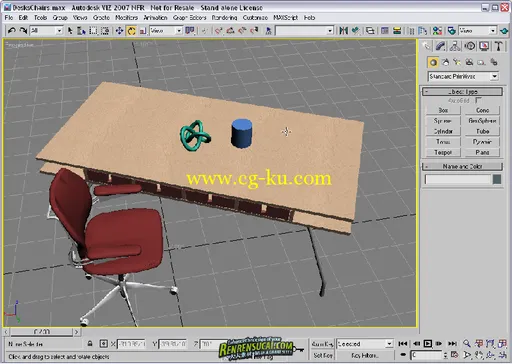Viewport: 512px width, 364px height.
Task: Collapse the Object Type rollout
Action: pos(462,91)
